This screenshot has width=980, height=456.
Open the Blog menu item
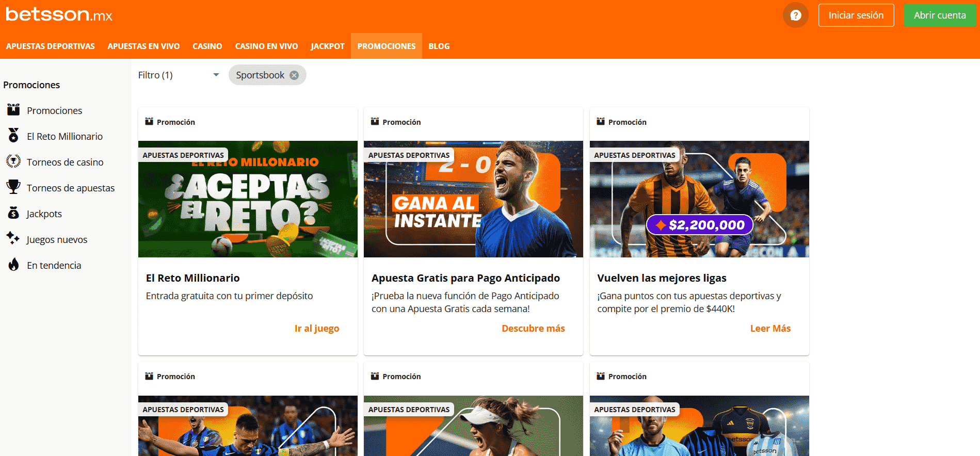[x=439, y=46]
